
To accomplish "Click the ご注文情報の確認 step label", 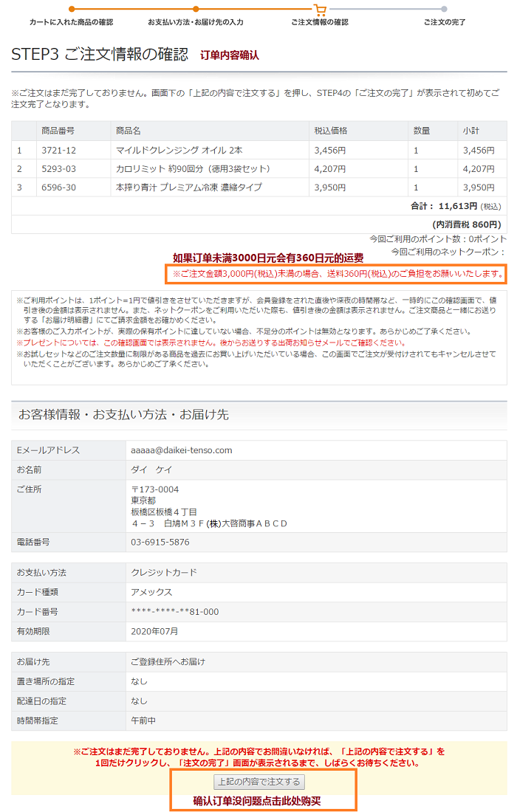I will click(320, 22).
